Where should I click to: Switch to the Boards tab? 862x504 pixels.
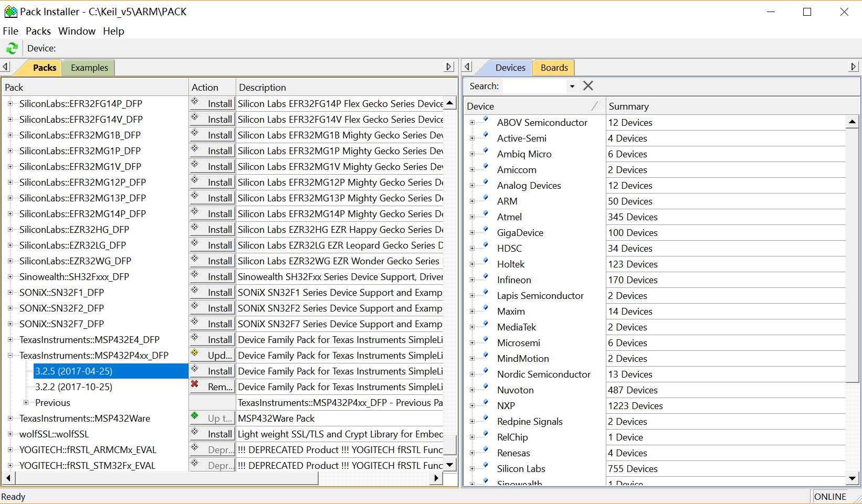point(554,68)
